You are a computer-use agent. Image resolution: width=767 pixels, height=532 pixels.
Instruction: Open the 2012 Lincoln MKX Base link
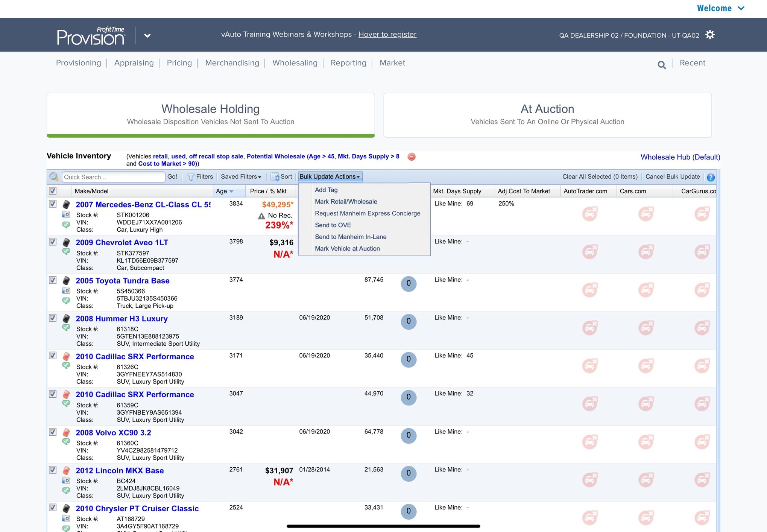pyautogui.click(x=120, y=471)
